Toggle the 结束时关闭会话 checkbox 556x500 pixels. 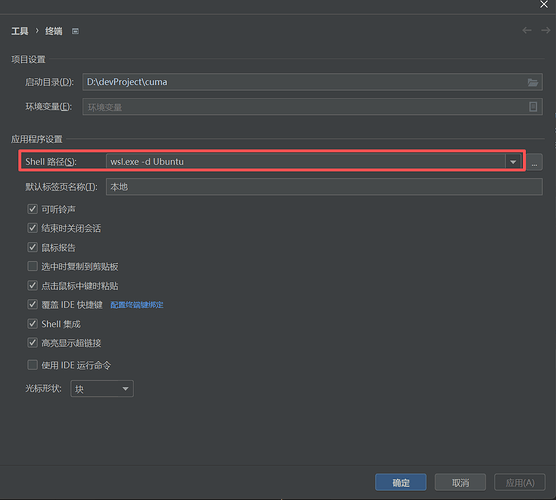point(32,228)
